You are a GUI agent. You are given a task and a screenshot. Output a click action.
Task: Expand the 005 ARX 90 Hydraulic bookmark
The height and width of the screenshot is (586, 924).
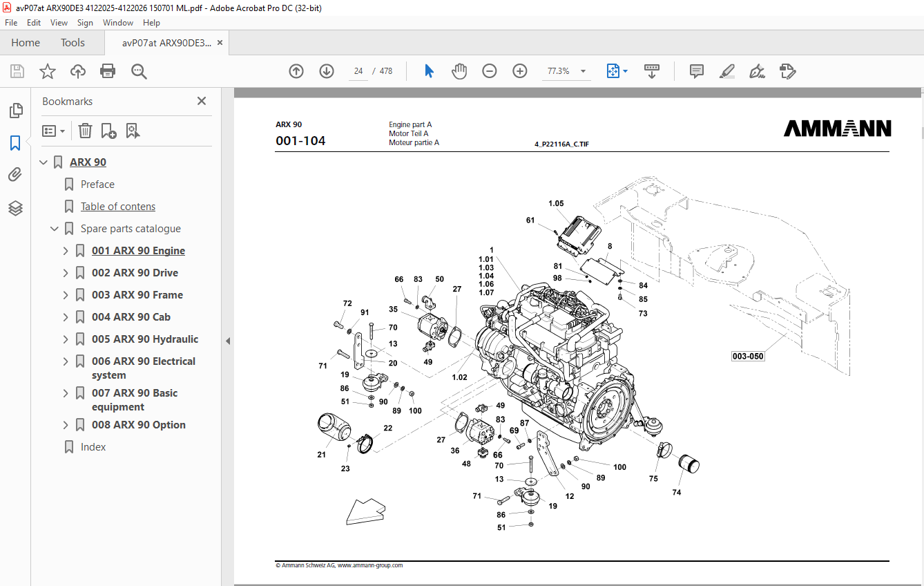pos(66,339)
